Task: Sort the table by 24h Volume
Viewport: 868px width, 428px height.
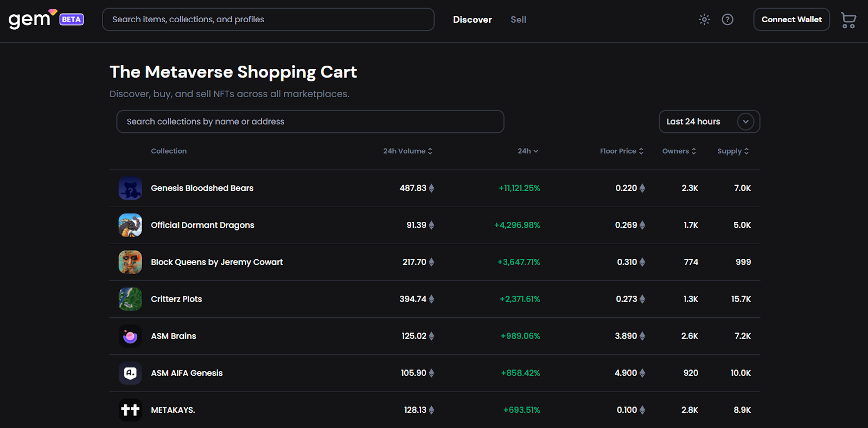Action: [x=408, y=151]
